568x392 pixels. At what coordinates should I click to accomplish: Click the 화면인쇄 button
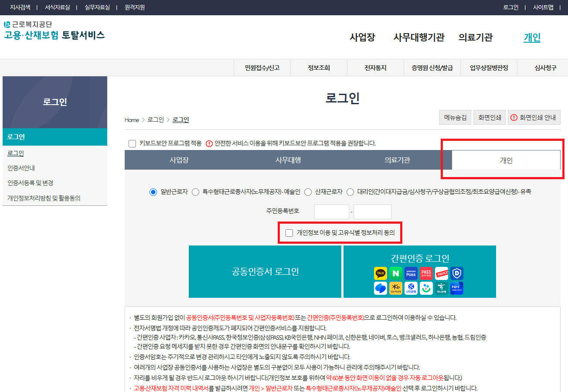(x=489, y=117)
